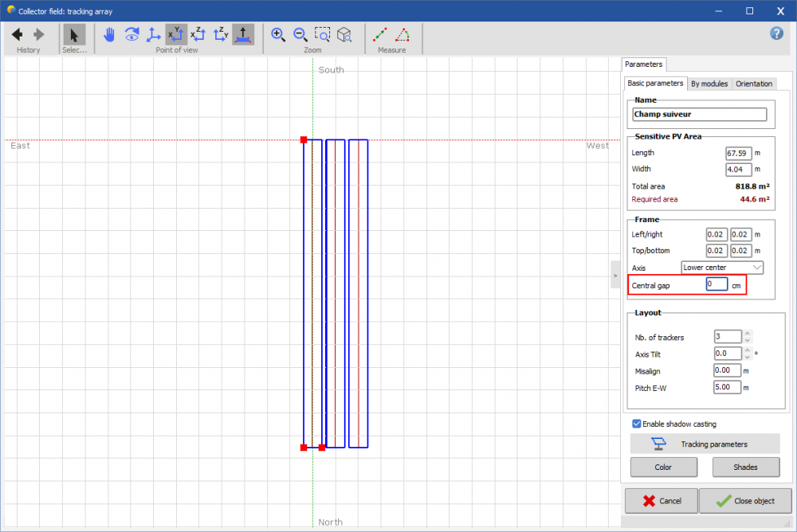
Task: Select the measure distance tool
Action: tap(380, 34)
